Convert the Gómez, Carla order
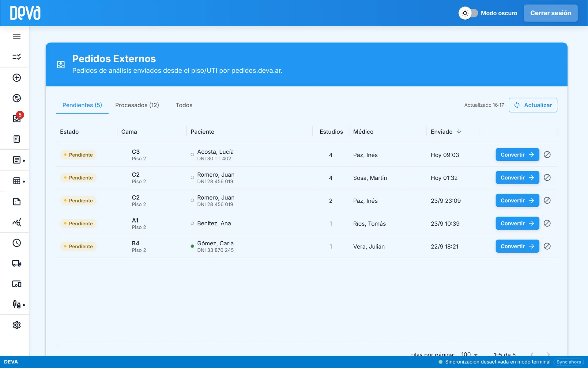588x368 pixels. (x=517, y=246)
